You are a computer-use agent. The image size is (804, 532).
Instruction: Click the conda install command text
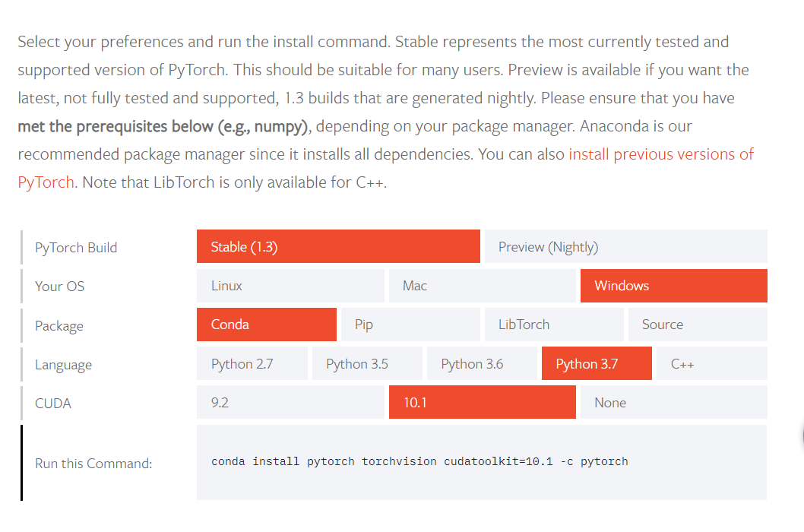tap(419, 461)
